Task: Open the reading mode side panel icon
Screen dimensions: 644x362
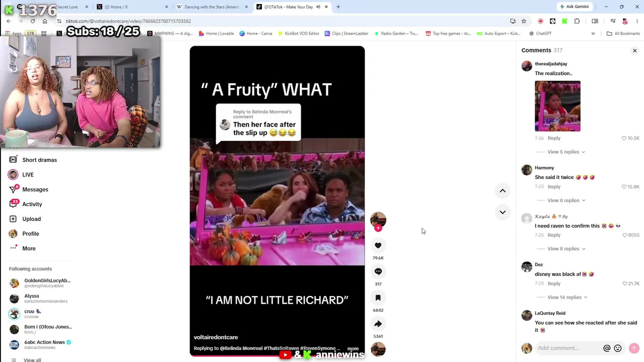Action: tap(595, 21)
